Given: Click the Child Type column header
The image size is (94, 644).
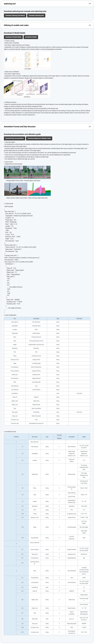Looking at the screenshot, I should (79, 318).
